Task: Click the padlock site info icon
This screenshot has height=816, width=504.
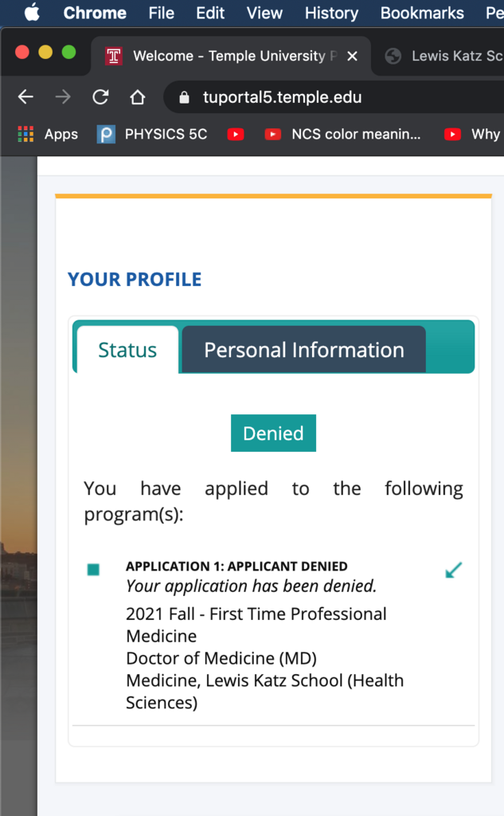Action: [x=185, y=98]
